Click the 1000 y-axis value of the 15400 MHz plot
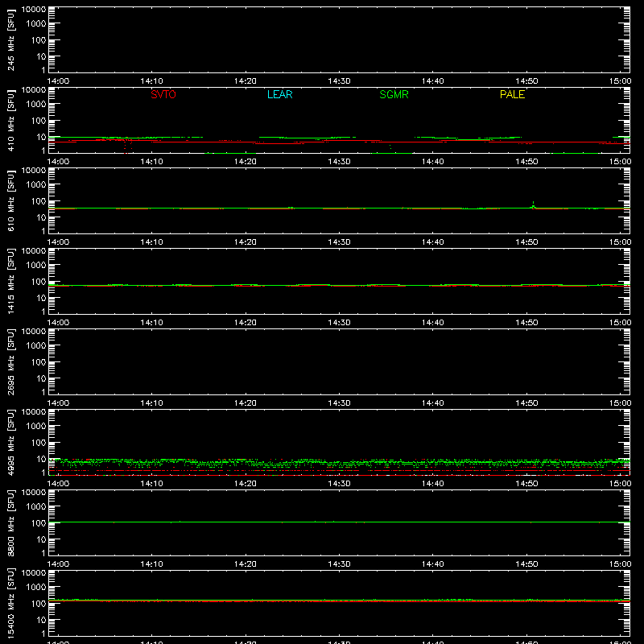 pyautogui.click(x=36, y=588)
